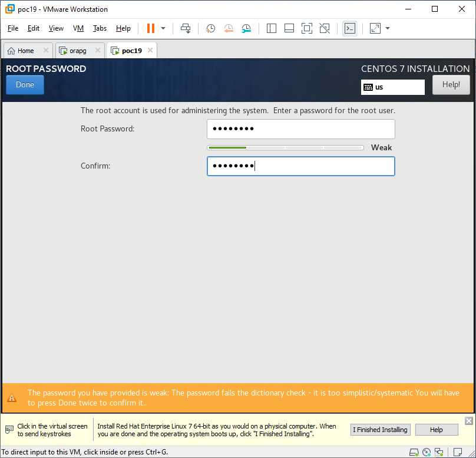Minimize the VMware Workstation window
Screen dimensions: 476x458
click(x=408, y=9)
